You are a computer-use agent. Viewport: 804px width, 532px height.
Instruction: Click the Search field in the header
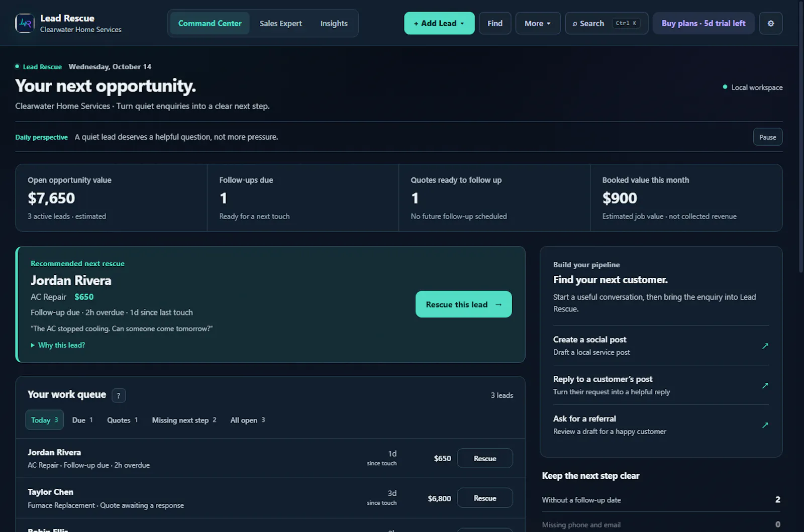pos(607,23)
